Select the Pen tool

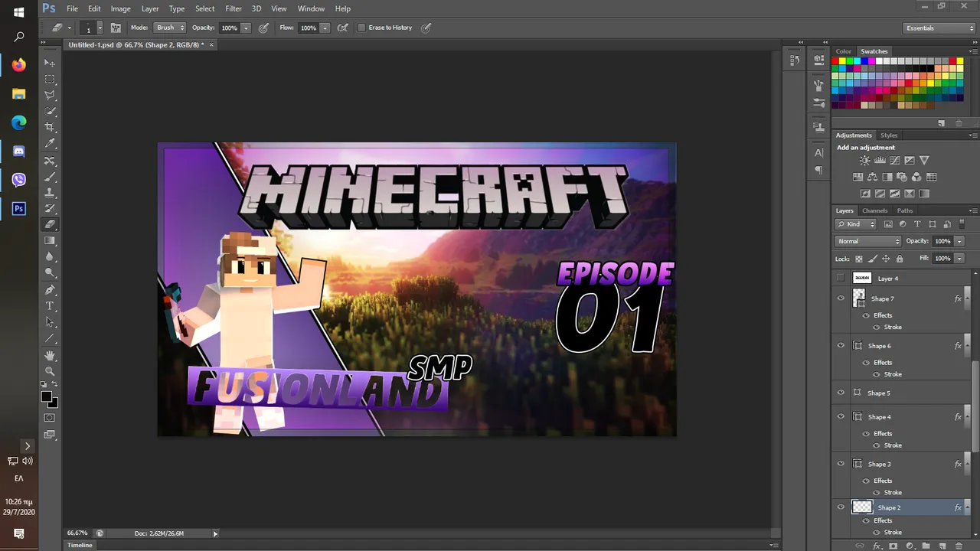[x=50, y=290]
